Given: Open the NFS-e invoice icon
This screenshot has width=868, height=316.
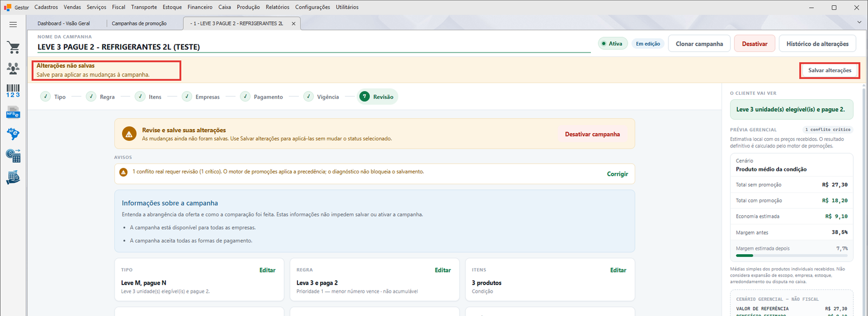Looking at the screenshot, I should (x=13, y=113).
